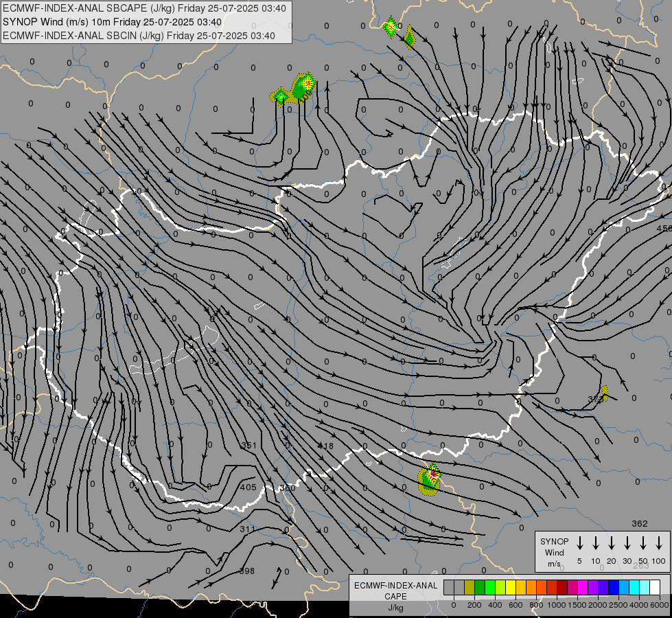Pick the olive swatch in the CAPE scale
This screenshot has width=672, height=618.
pyautogui.click(x=470, y=588)
